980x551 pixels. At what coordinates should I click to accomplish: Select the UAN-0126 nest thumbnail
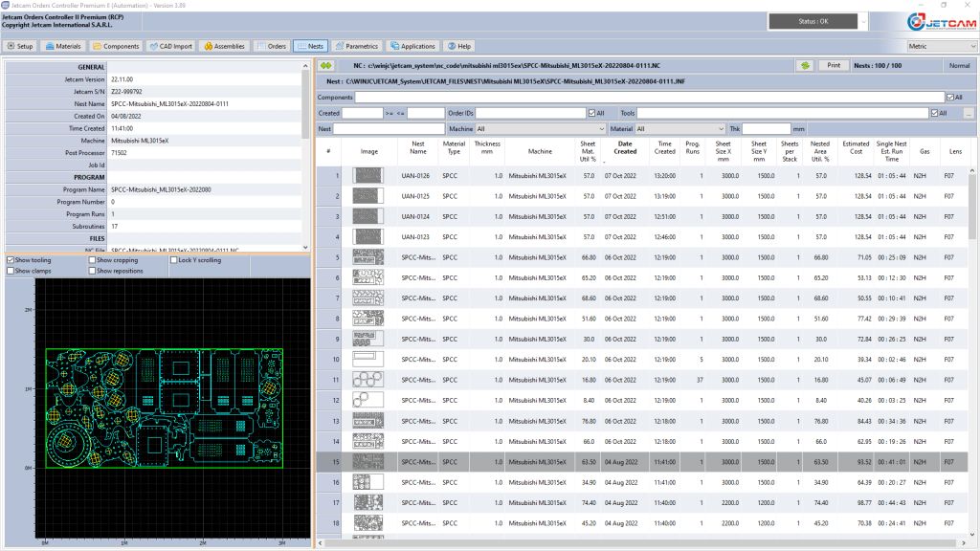368,176
